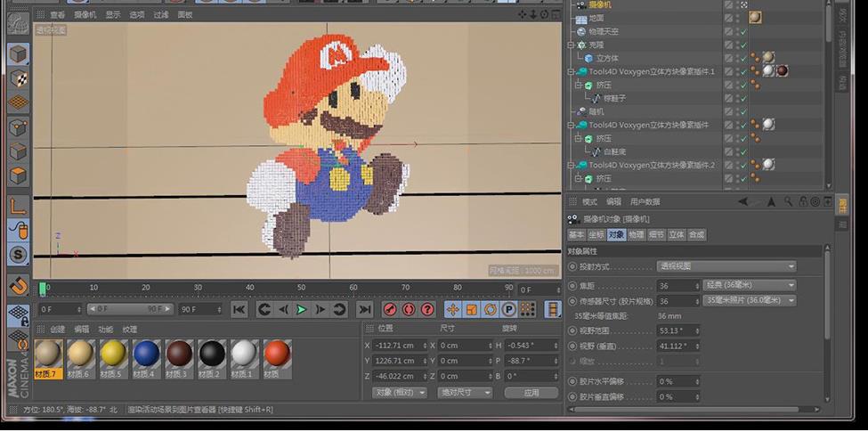This screenshot has width=868, height=432.
Task: Open the material manager 创建 menu
Action: [58, 329]
